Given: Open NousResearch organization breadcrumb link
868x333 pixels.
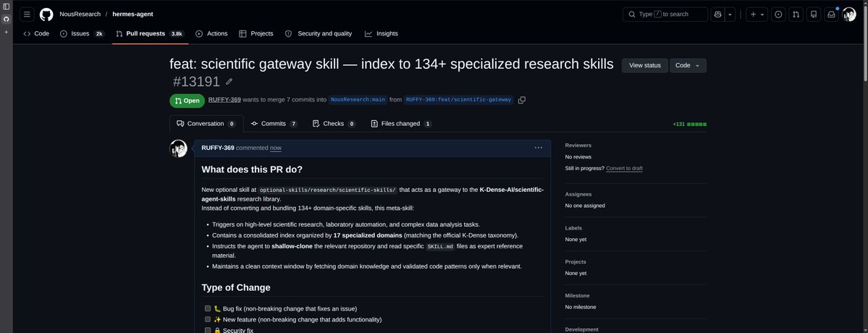Looking at the screenshot, I should click(x=80, y=14).
